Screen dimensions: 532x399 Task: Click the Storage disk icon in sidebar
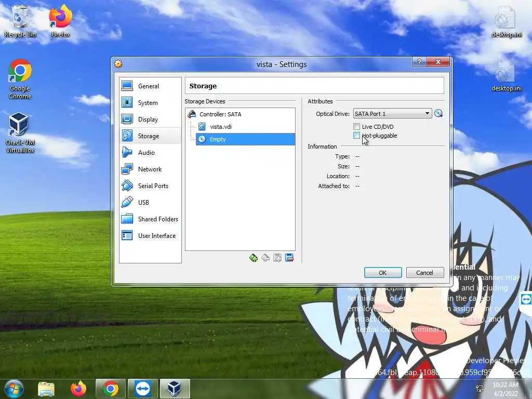click(127, 136)
